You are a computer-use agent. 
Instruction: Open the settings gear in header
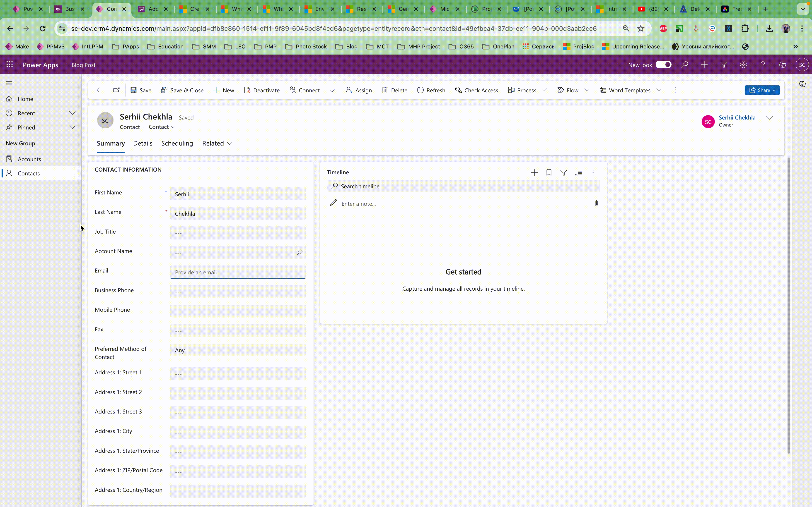[x=743, y=65]
